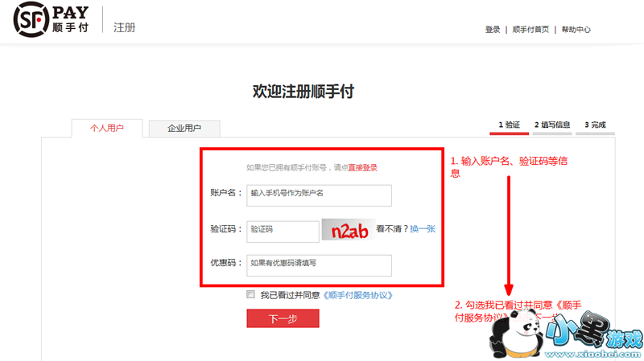The image size is (644, 361).
Task: Click the n2ab captcha image
Action: point(349,230)
